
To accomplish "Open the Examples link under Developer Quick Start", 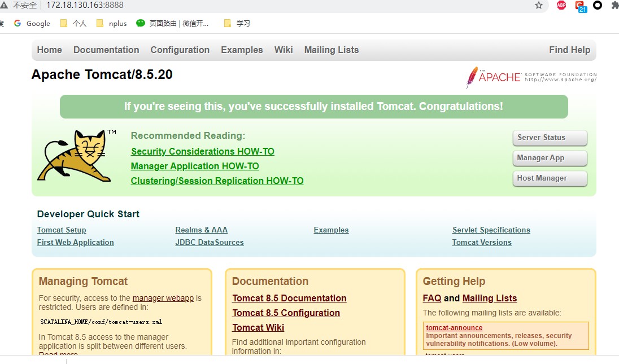I will pos(331,230).
